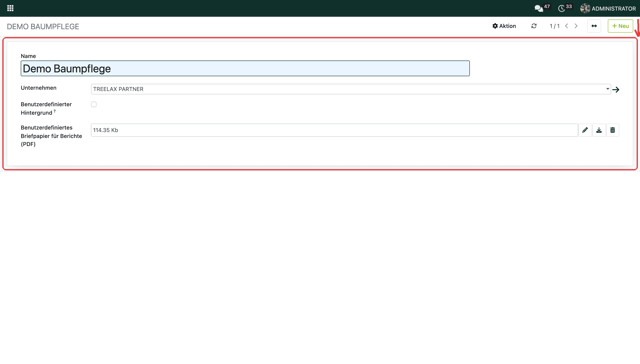Viewport: 640px width, 364px height.
Task: Enable Benutzerdefinierter Hintergrund checkbox
Action: pyautogui.click(x=94, y=104)
